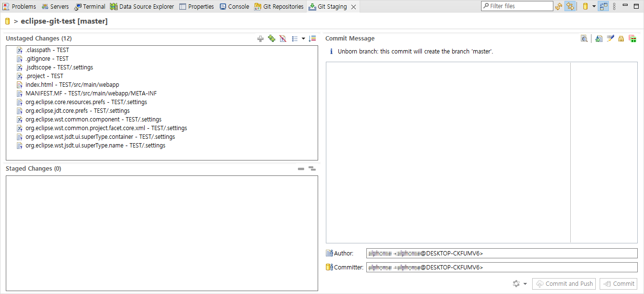
Task: Toggle Add Change-Id icon
Action: 632,39
